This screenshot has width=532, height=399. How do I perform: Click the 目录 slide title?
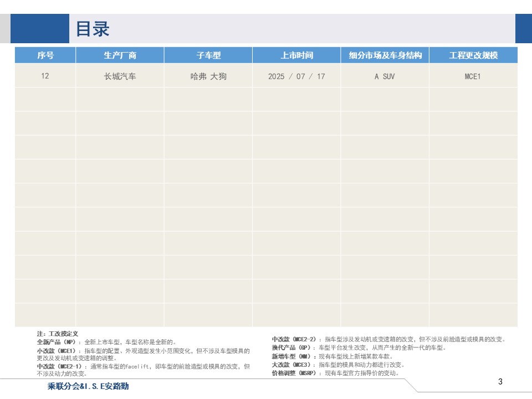pos(93,29)
